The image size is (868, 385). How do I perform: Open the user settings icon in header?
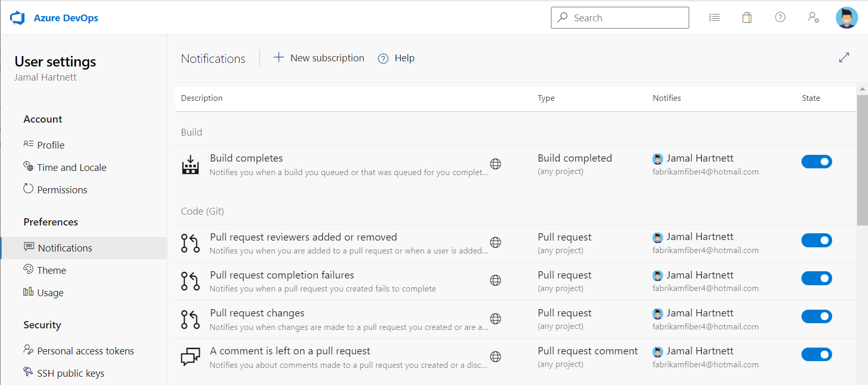pos(813,18)
